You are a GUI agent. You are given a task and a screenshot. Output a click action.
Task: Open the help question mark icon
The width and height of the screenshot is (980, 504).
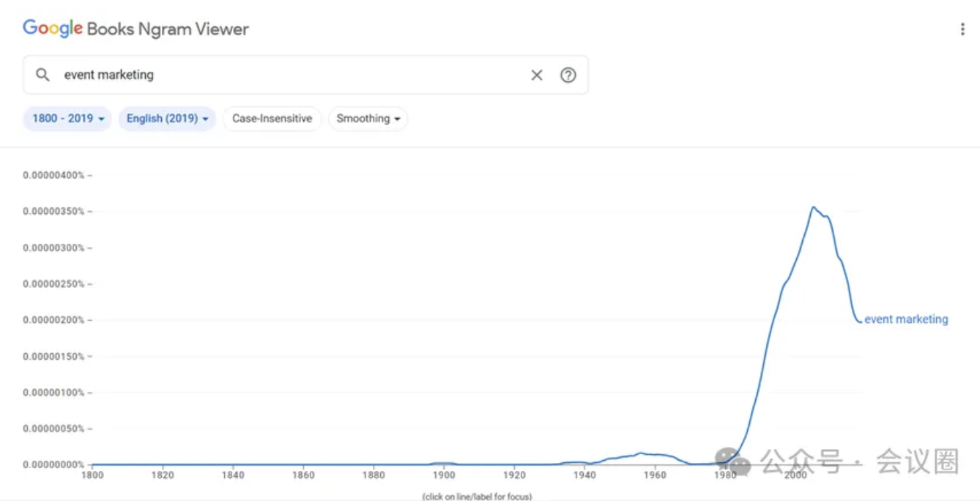pyautogui.click(x=568, y=75)
